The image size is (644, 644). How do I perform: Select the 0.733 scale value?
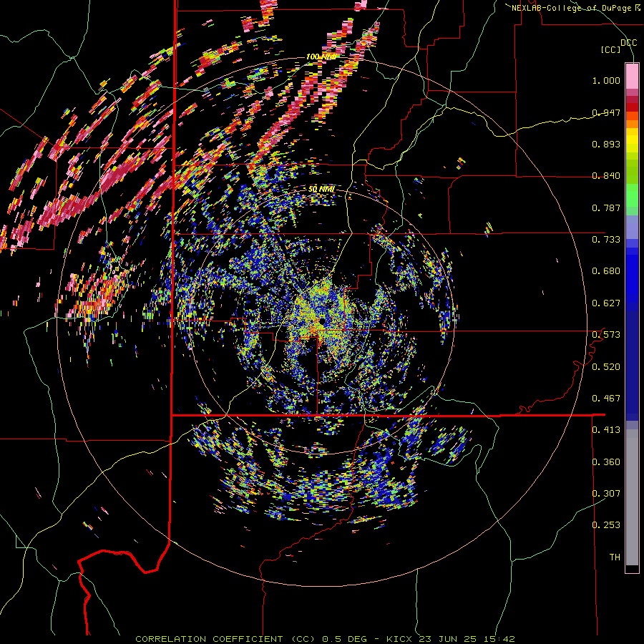tap(606, 240)
